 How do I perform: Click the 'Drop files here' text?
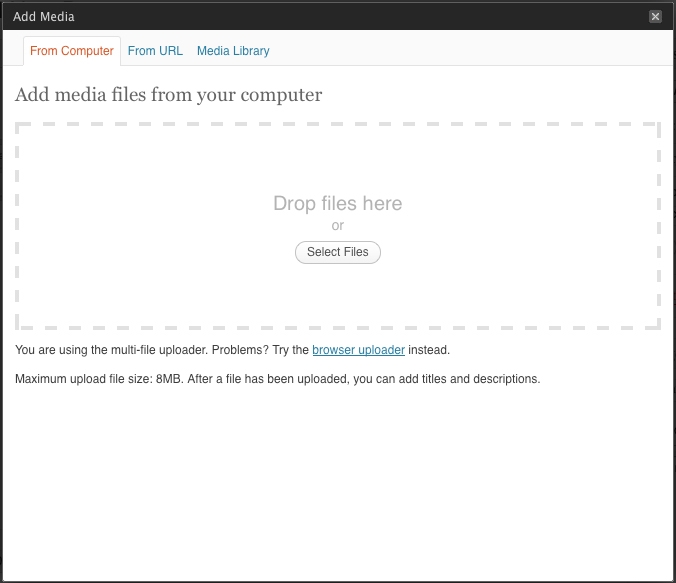338,203
